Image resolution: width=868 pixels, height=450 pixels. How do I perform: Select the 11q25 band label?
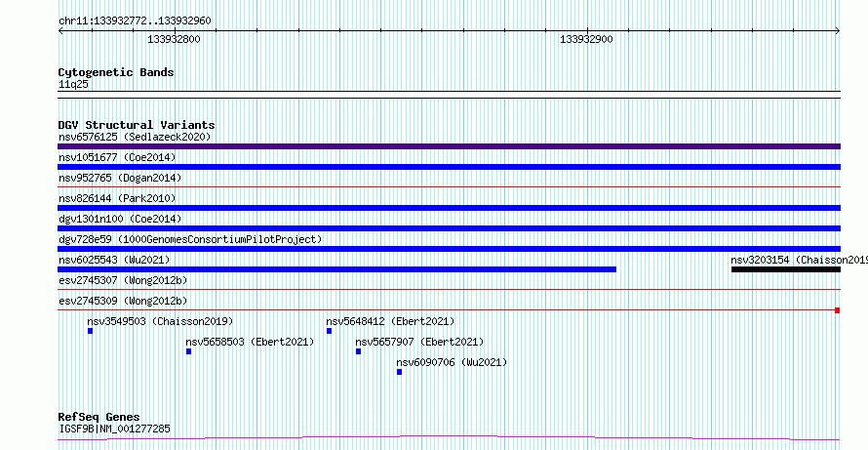point(73,85)
